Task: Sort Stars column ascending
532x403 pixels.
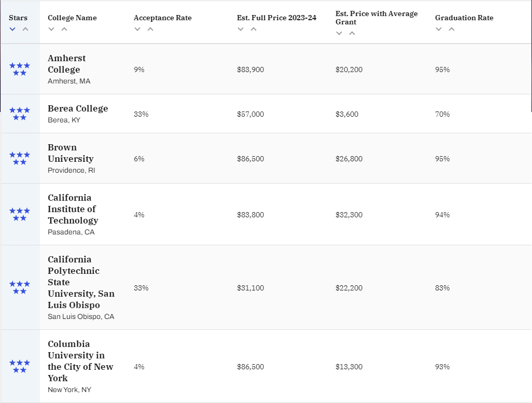Action: click(x=25, y=29)
